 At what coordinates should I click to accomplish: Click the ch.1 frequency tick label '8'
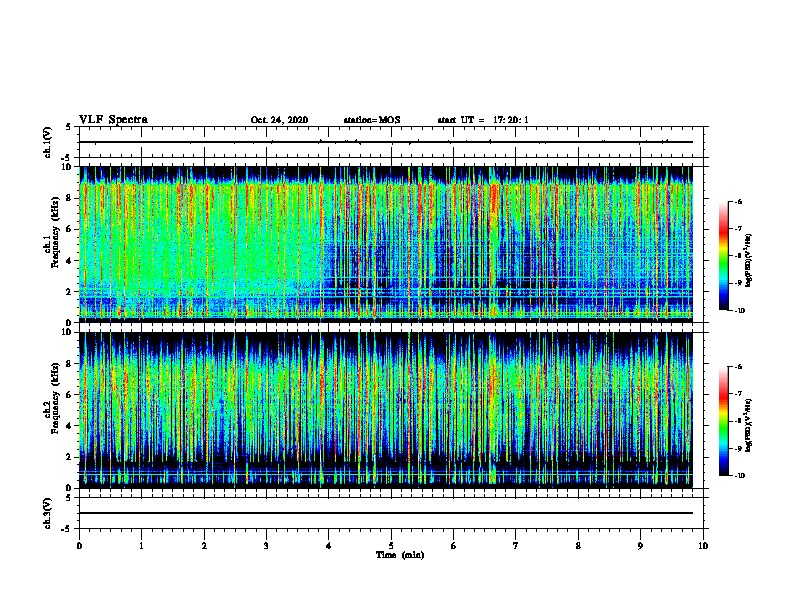pos(70,198)
